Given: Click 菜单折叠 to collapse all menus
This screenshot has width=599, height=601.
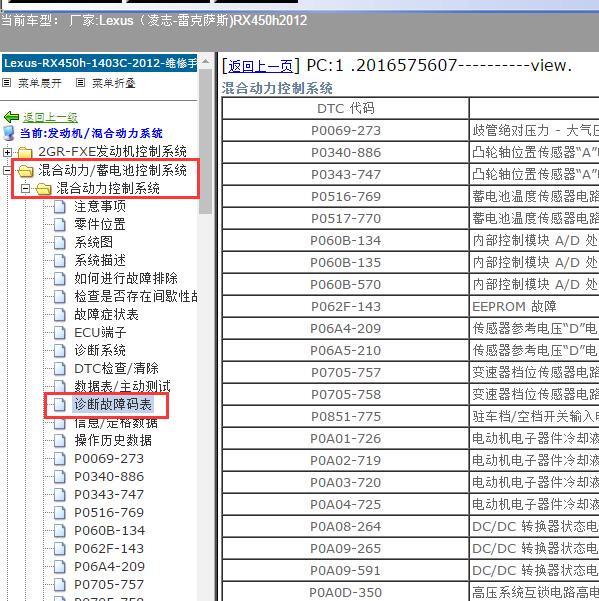Looking at the screenshot, I should click(113, 83).
